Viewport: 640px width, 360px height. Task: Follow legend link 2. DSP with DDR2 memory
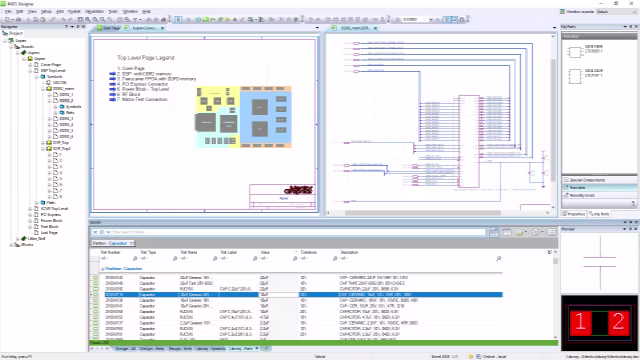(144, 74)
